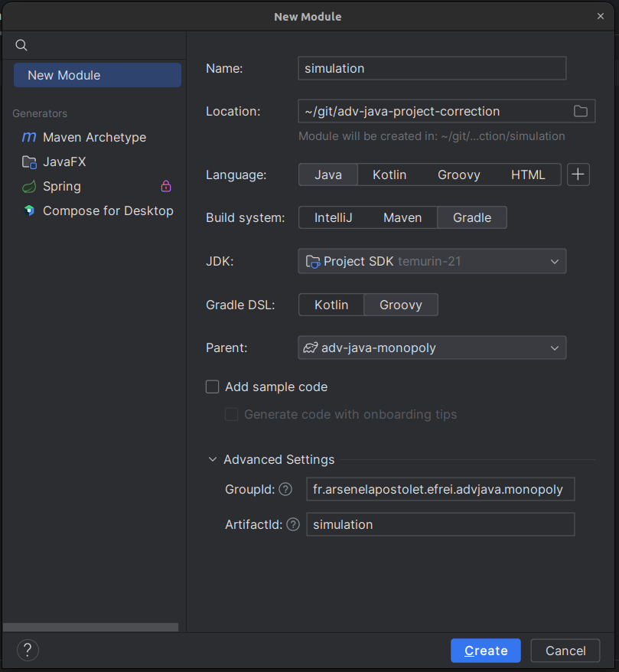Select Compose for Desktop generator label

tap(108, 210)
